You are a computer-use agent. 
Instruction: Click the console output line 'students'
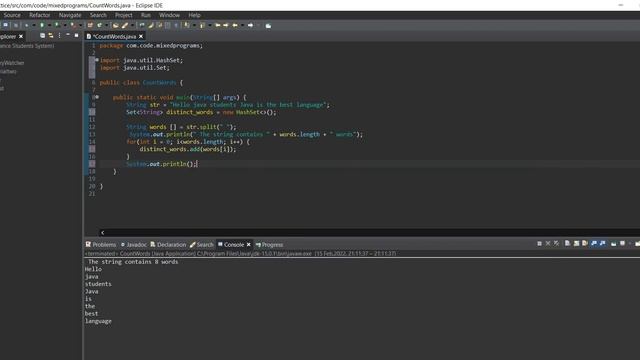(x=98, y=284)
